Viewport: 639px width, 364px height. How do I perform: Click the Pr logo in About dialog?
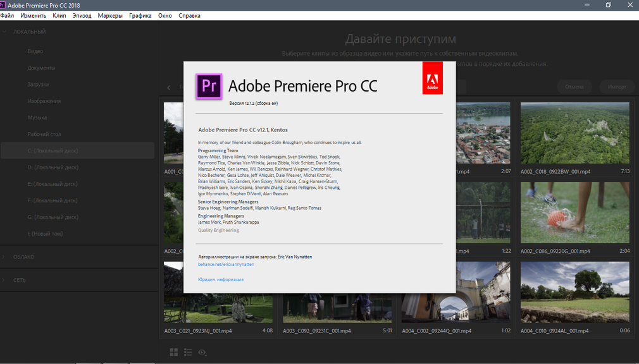click(209, 87)
